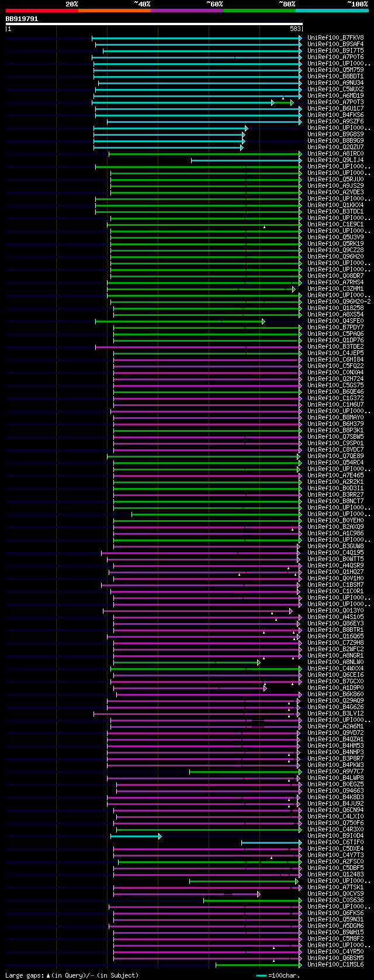Click the green ~80% legend segment
374x980 pixels.
click(259, 10)
